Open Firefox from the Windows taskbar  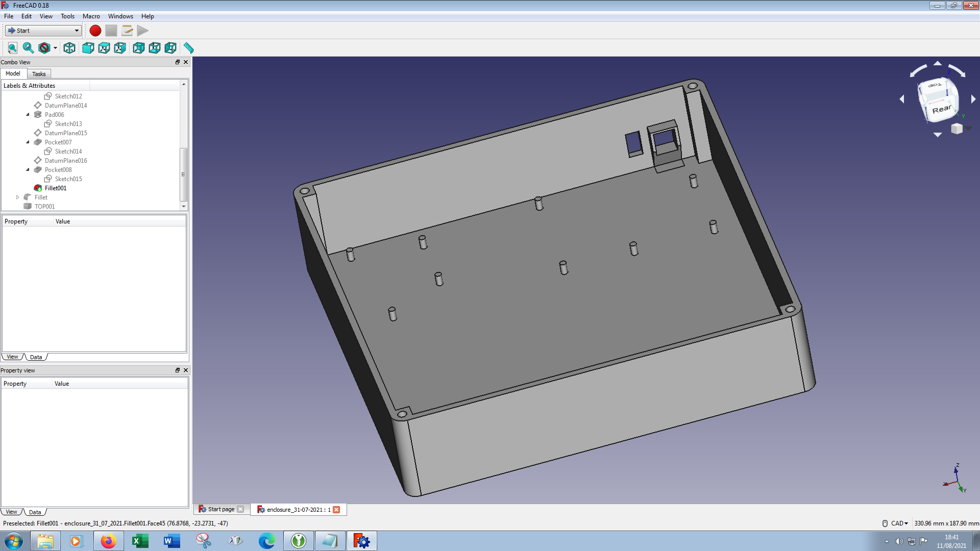click(x=108, y=541)
